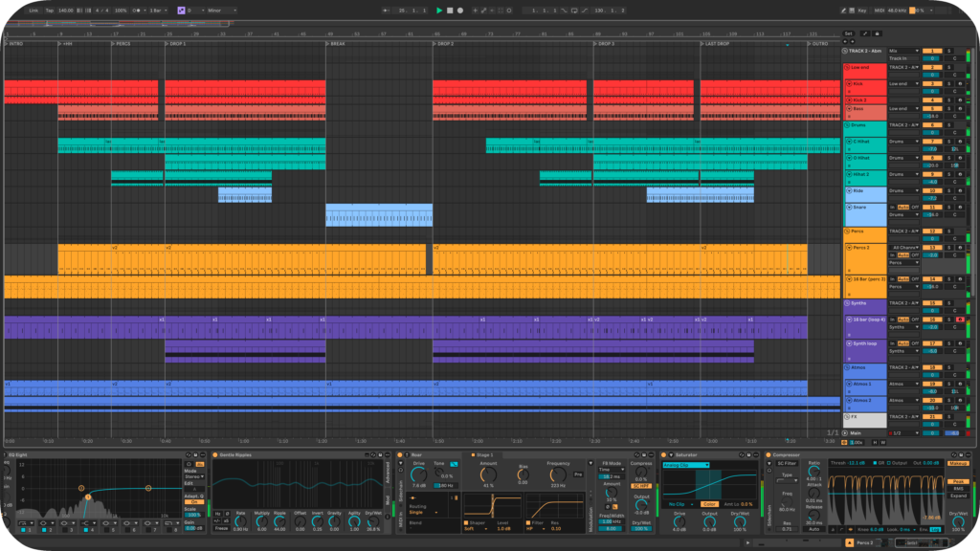Solo the Kick track

click(949, 83)
